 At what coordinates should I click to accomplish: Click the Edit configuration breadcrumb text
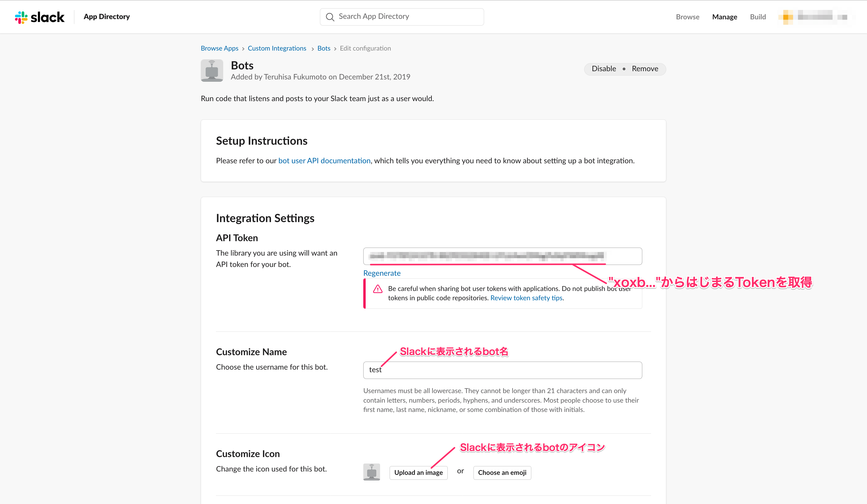pyautogui.click(x=365, y=48)
